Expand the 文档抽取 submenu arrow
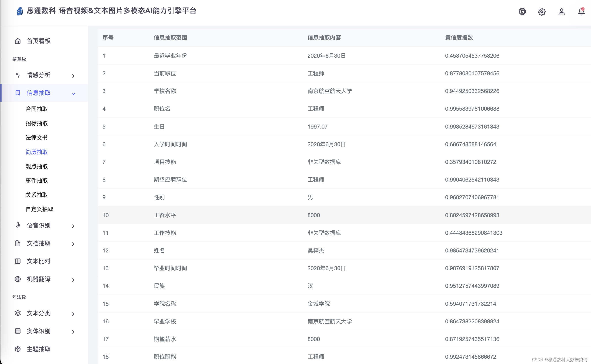Viewport: 591px width, 364px height. click(x=73, y=244)
